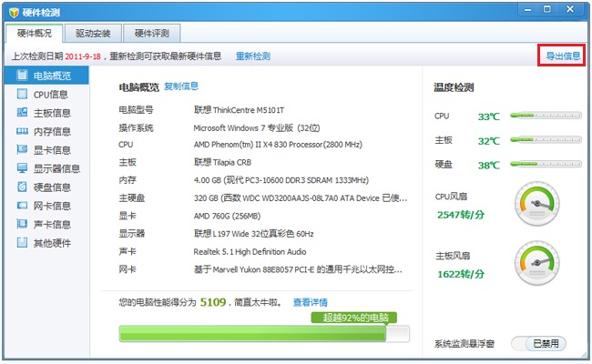Close the 硬件检测 window
The height and width of the screenshot is (364, 592).
(570, 9)
